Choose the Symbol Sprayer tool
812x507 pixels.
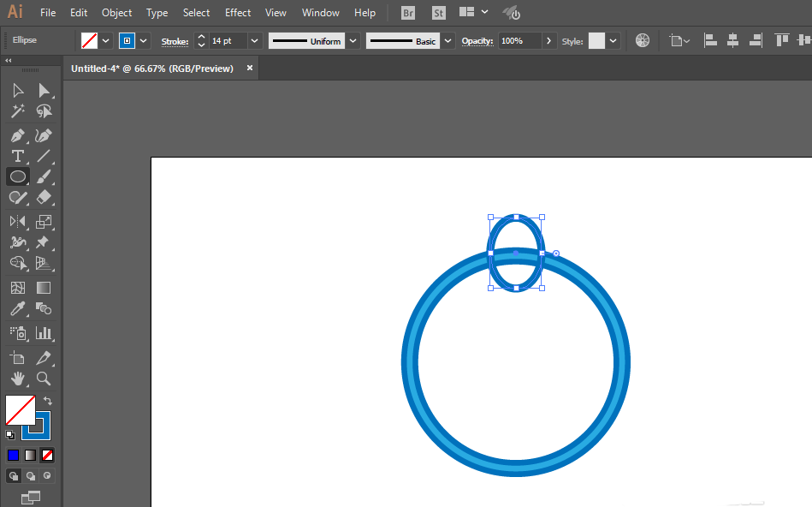pyautogui.click(x=18, y=333)
